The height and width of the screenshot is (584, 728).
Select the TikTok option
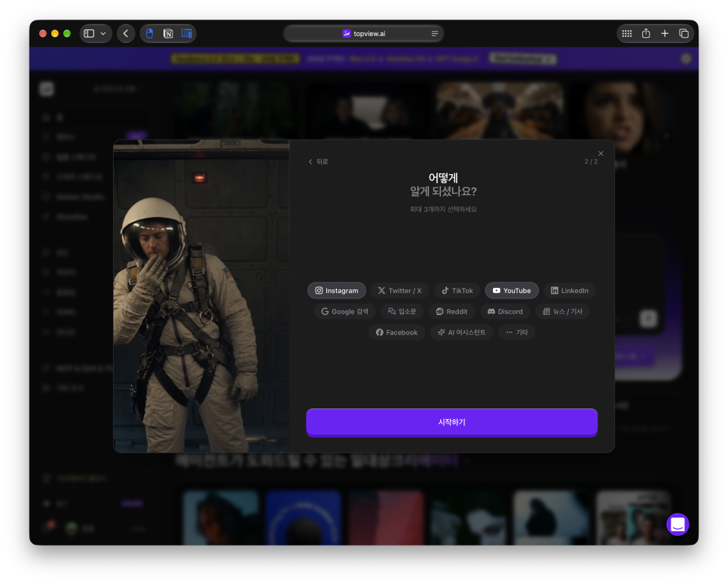457,291
